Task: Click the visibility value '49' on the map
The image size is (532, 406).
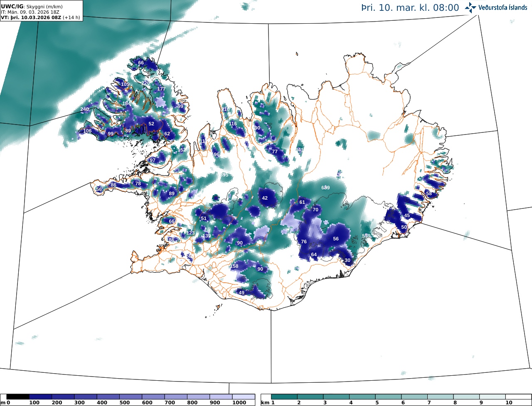Action: click(242, 293)
